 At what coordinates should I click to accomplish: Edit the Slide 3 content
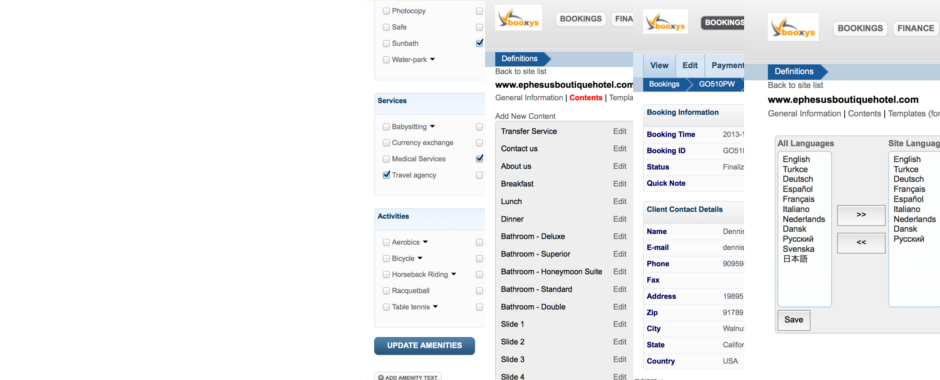click(619, 360)
